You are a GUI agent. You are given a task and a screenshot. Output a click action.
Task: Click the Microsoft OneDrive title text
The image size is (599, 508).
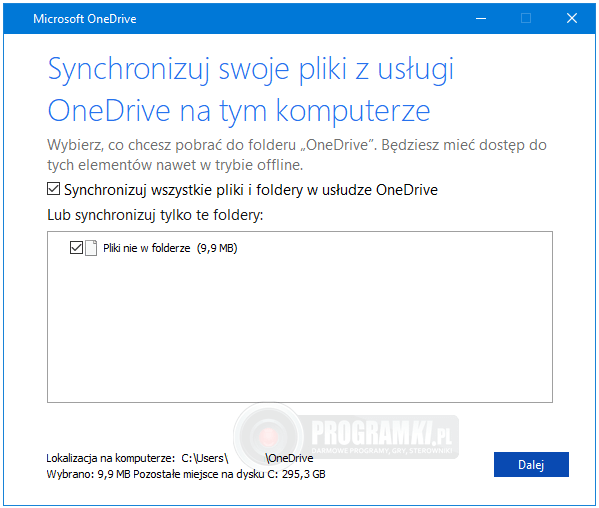(x=85, y=19)
